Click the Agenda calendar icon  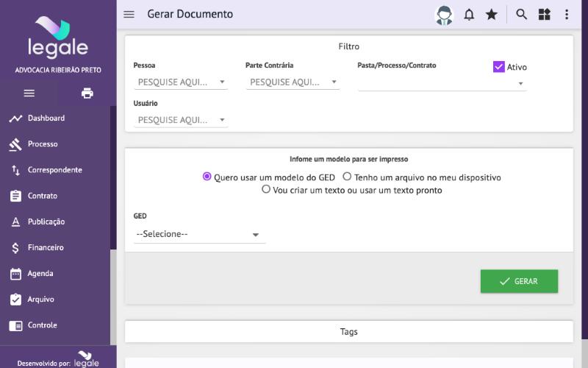[x=15, y=274]
